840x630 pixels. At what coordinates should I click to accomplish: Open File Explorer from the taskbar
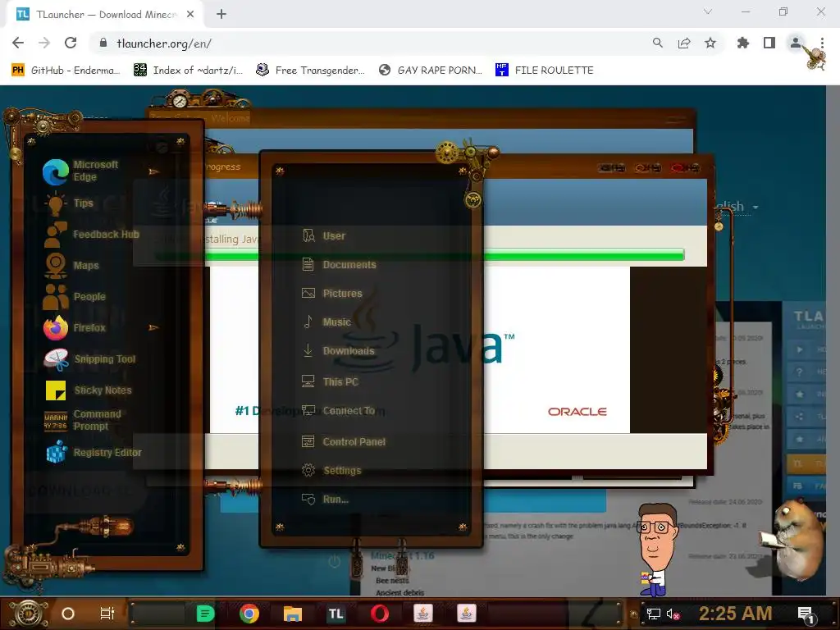293,614
